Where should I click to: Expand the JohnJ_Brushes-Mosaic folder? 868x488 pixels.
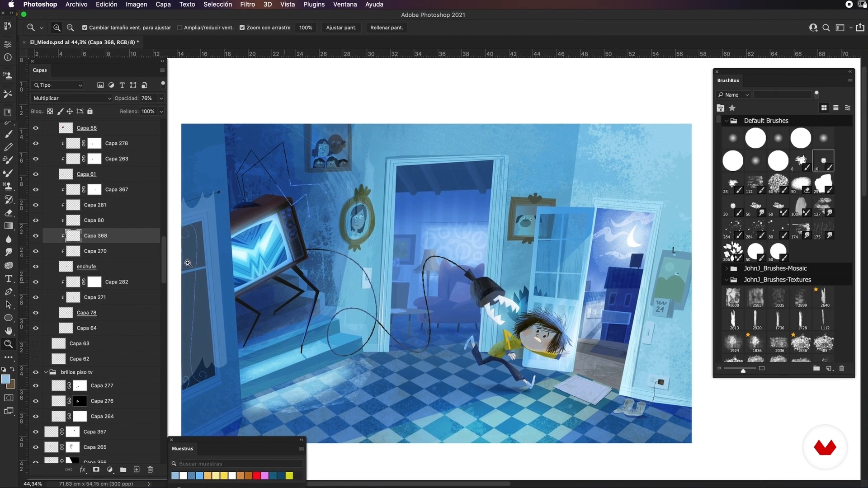[x=726, y=268]
